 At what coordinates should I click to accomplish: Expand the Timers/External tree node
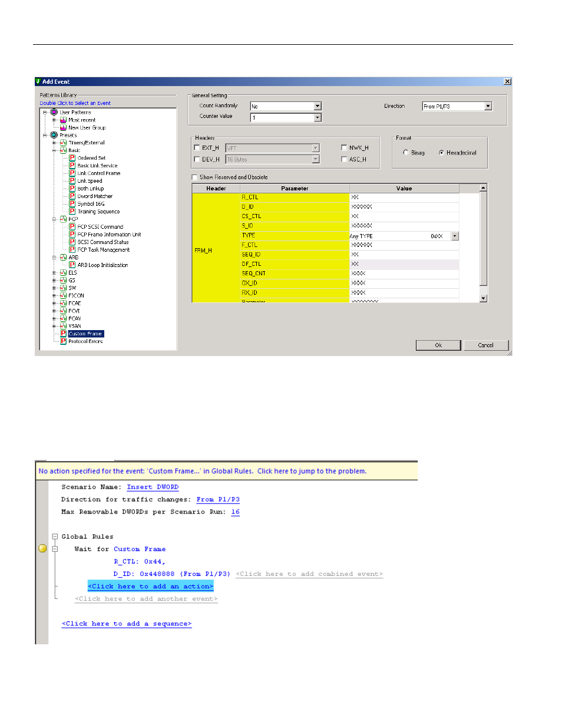tap(54, 143)
